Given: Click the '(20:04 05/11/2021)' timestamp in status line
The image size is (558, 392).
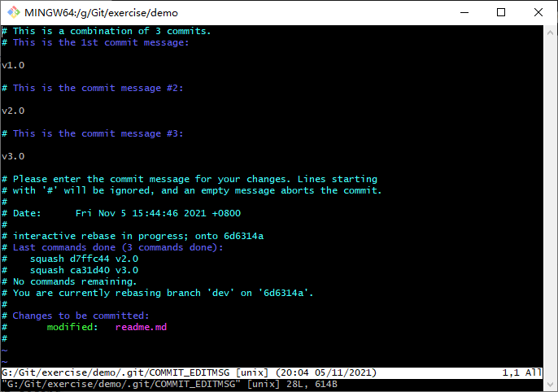Looking at the screenshot, I should click(x=326, y=372).
